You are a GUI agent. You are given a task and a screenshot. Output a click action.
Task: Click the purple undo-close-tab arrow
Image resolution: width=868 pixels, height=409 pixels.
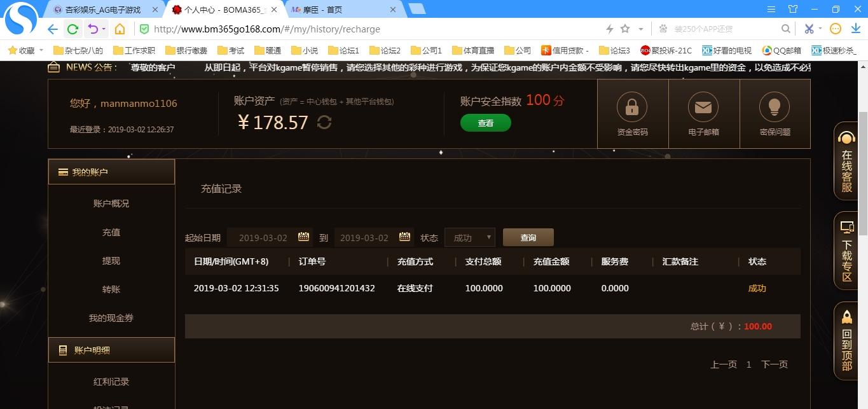tap(93, 29)
